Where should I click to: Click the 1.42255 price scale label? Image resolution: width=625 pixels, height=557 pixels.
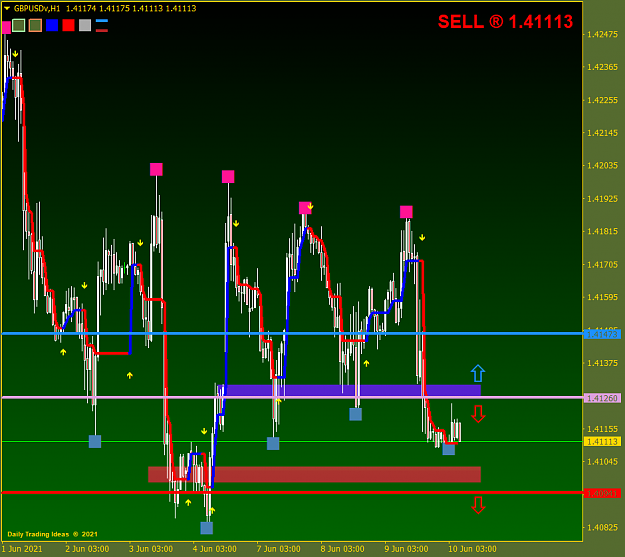602,100
